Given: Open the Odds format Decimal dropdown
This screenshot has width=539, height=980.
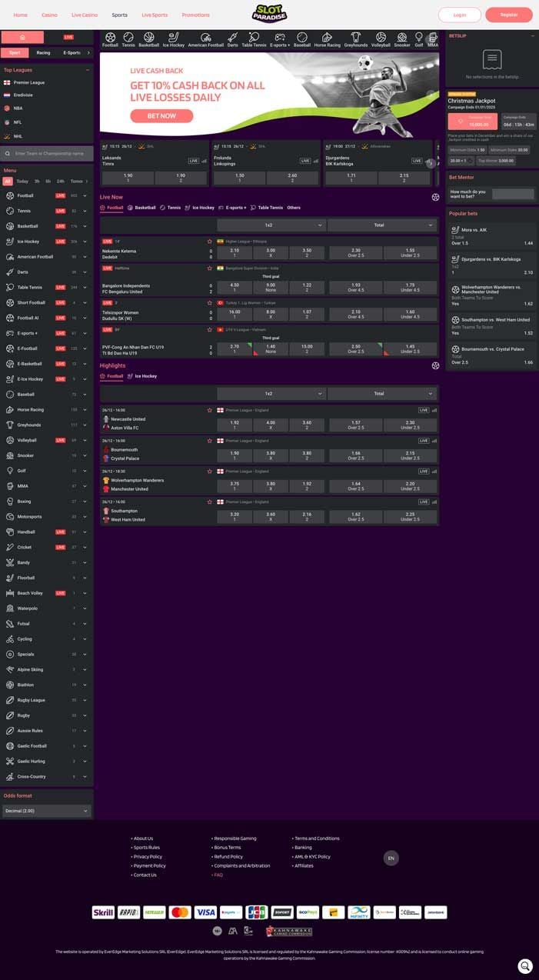Looking at the screenshot, I should coord(47,811).
